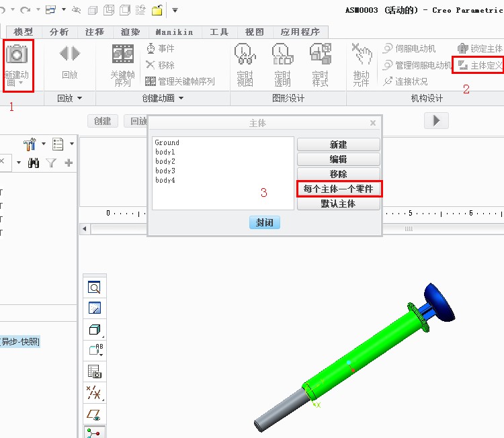Click the 编辑 button in 主体 dialog
The height and width of the screenshot is (438, 504).
point(339,159)
